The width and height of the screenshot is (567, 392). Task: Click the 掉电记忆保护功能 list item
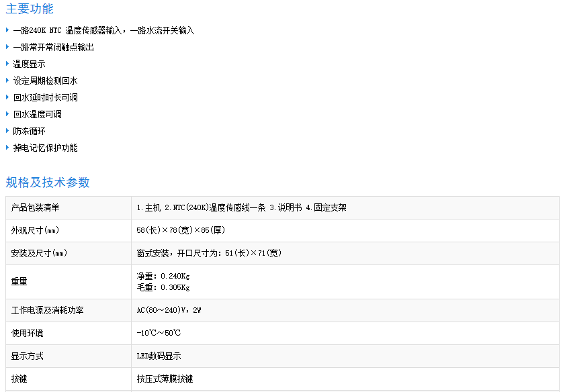pyautogui.click(x=45, y=148)
